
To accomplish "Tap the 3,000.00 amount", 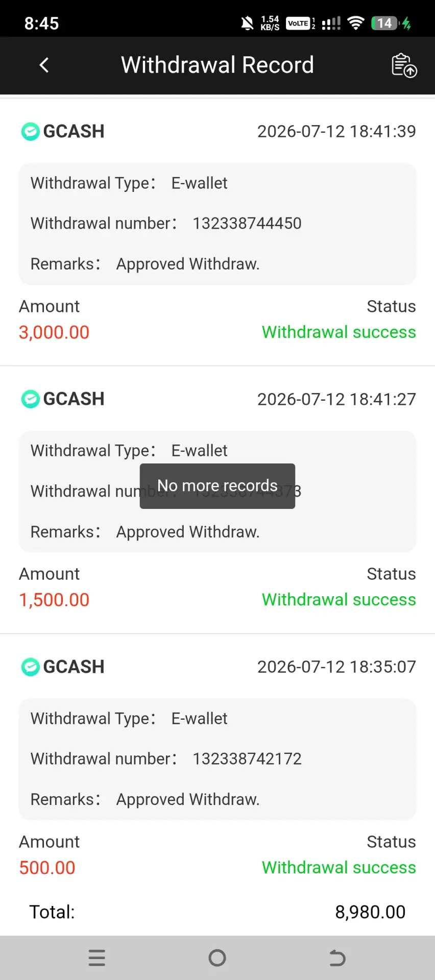I will click(54, 332).
